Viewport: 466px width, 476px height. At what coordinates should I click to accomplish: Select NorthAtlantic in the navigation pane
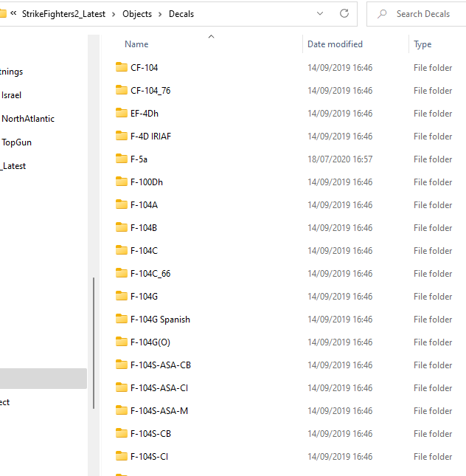click(28, 119)
